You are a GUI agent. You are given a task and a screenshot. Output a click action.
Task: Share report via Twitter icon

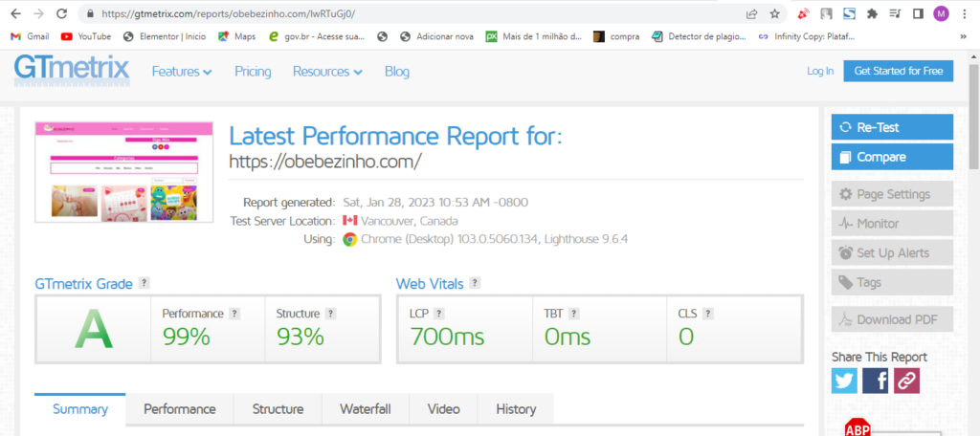(844, 381)
